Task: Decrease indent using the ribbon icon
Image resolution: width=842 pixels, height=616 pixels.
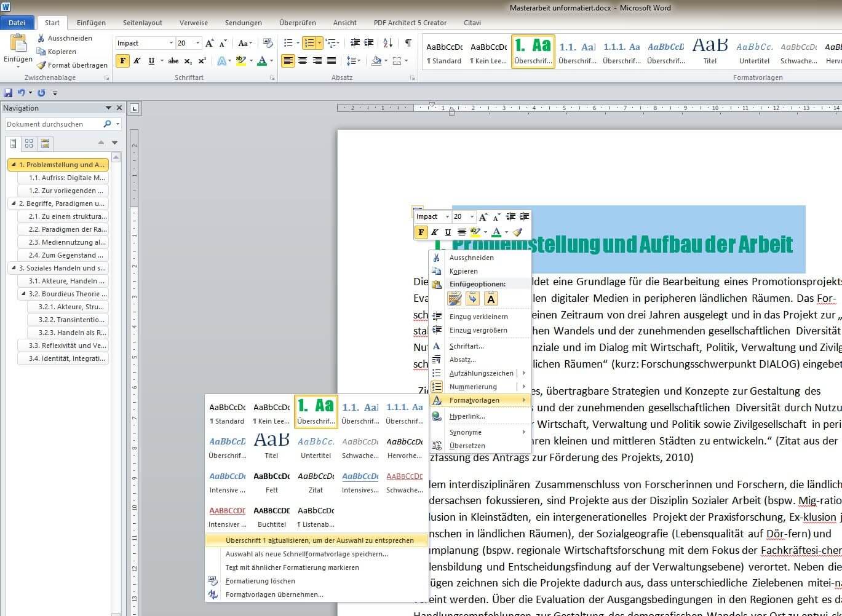Action: point(355,43)
